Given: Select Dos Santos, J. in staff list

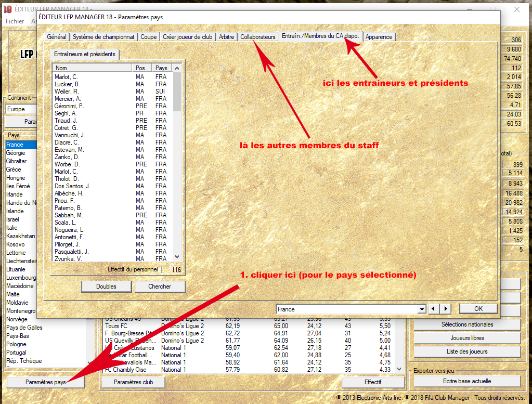Looking at the screenshot, I should point(113,186).
